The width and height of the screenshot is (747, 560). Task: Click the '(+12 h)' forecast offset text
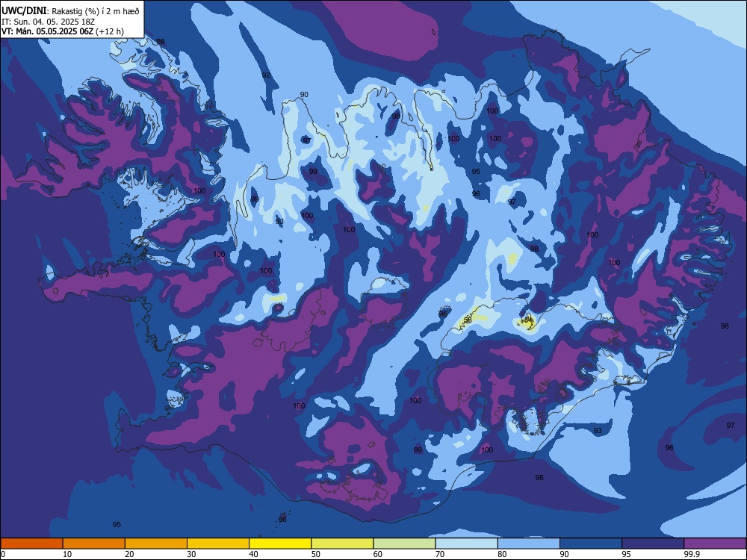click(110, 31)
